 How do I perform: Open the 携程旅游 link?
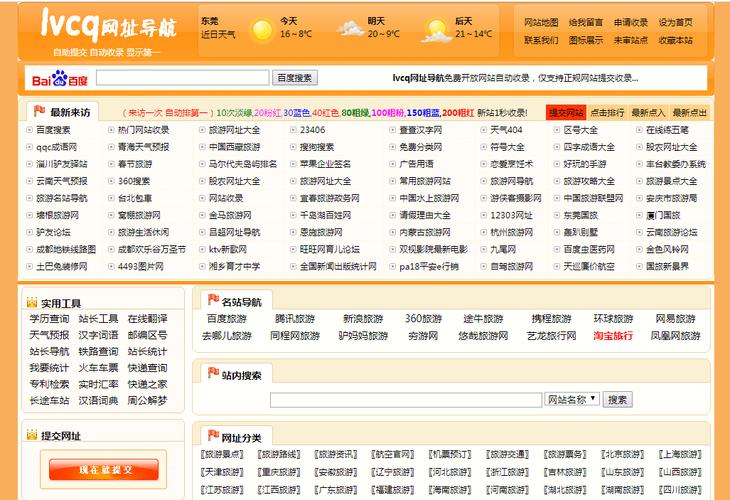pos(551,319)
